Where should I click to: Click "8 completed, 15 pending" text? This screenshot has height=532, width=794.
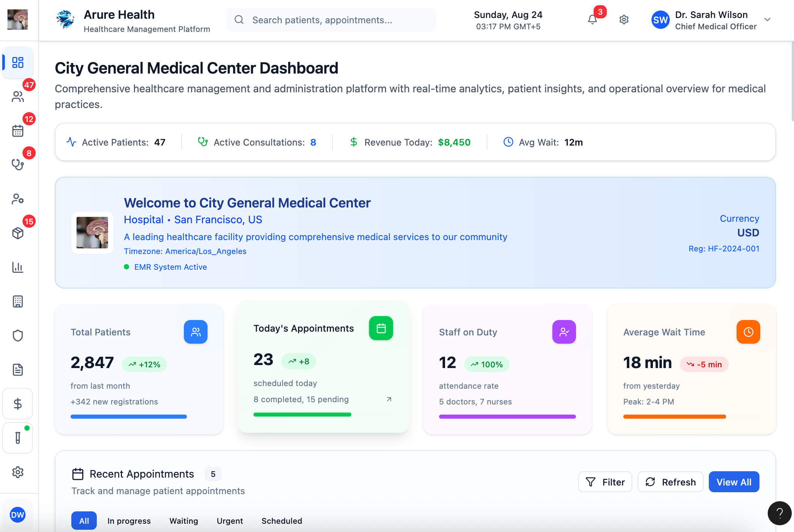pos(301,399)
